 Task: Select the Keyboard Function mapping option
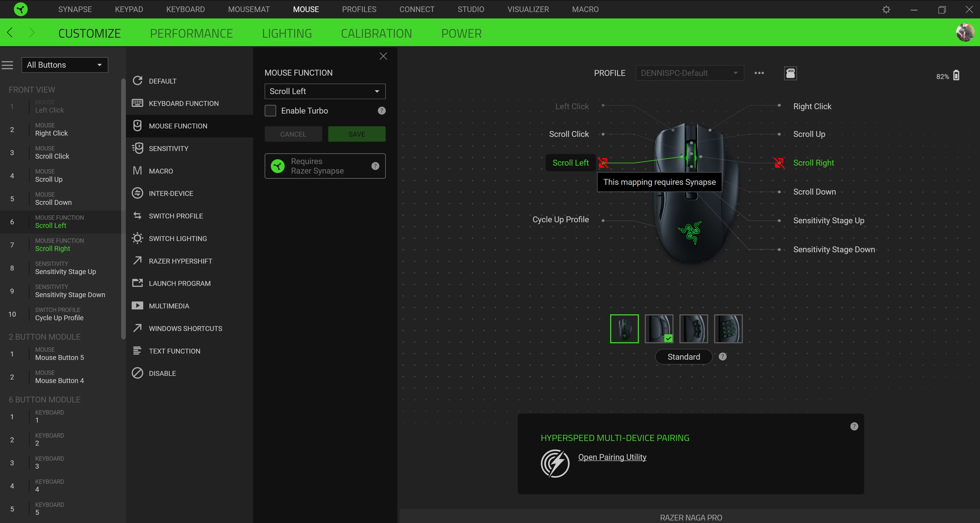pos(184,103)
